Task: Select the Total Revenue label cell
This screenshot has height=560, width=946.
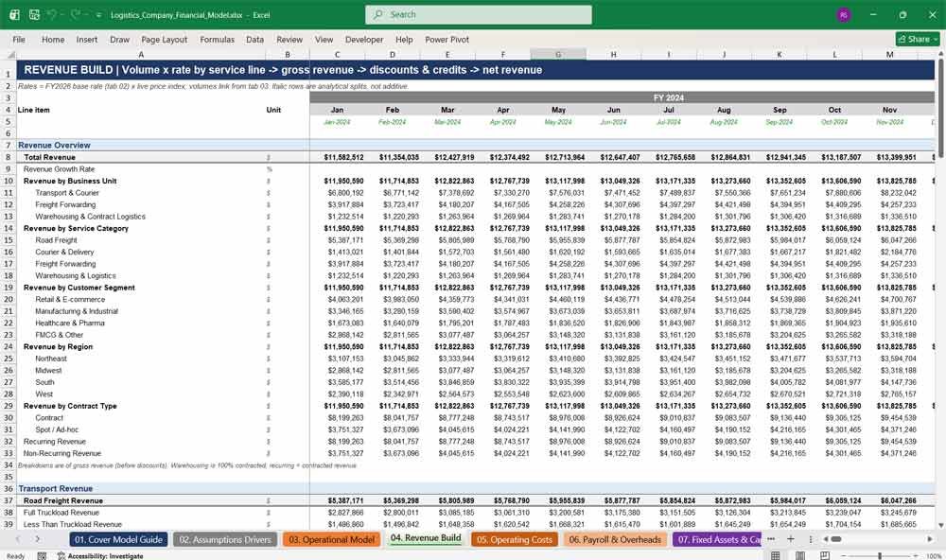Action: [x=141, y=157]
